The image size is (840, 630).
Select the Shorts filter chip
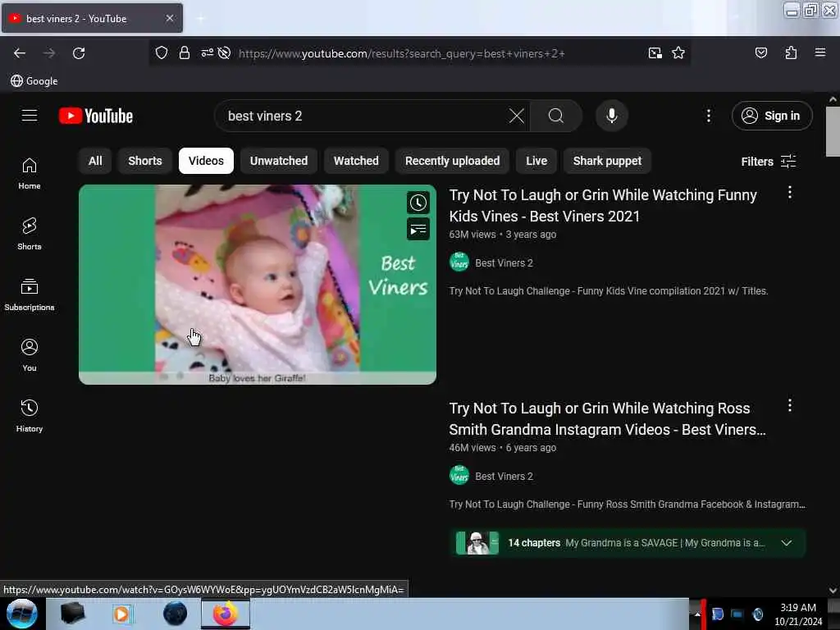[144, 161]
